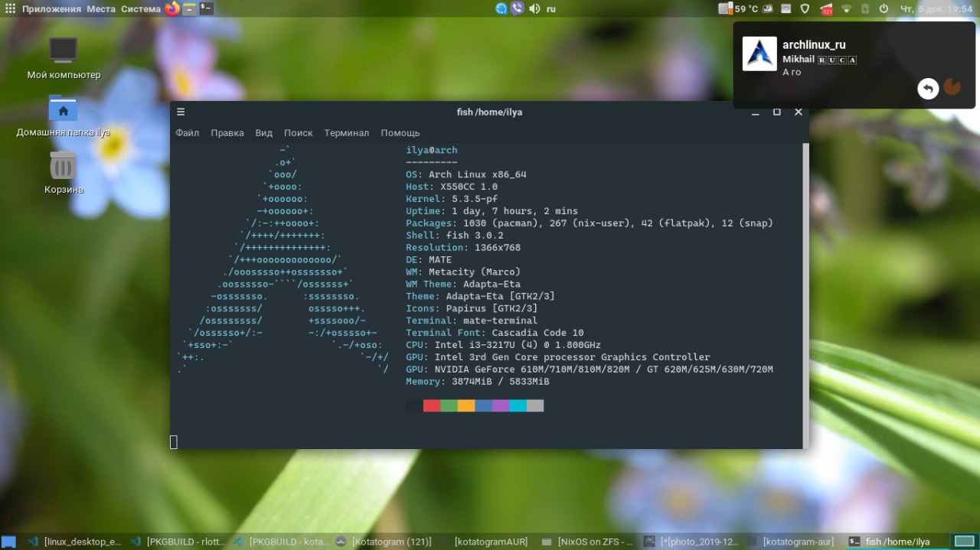Click the cyan color block in neofetch
Screen dimensions: 980x550
point(518,405)
